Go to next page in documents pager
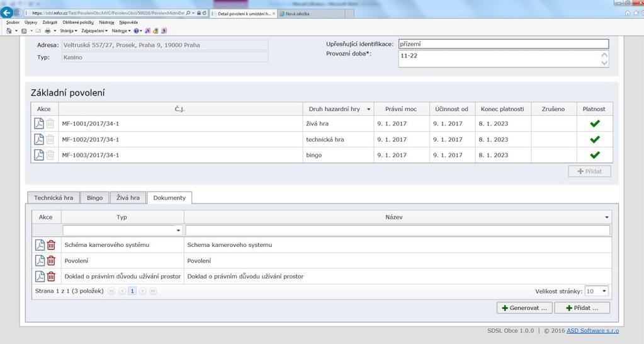The height and width of the screenshot is (344, 644). point(142,291)
